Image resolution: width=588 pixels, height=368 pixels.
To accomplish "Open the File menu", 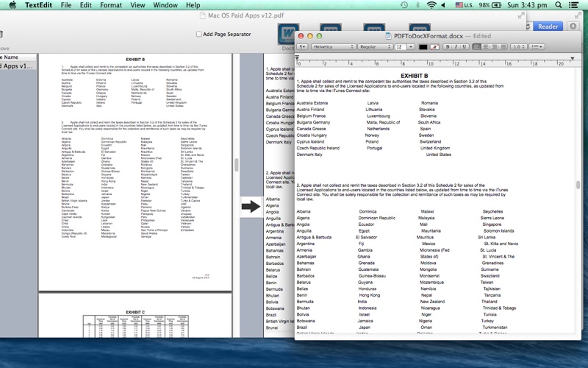I will coord(66,5).
